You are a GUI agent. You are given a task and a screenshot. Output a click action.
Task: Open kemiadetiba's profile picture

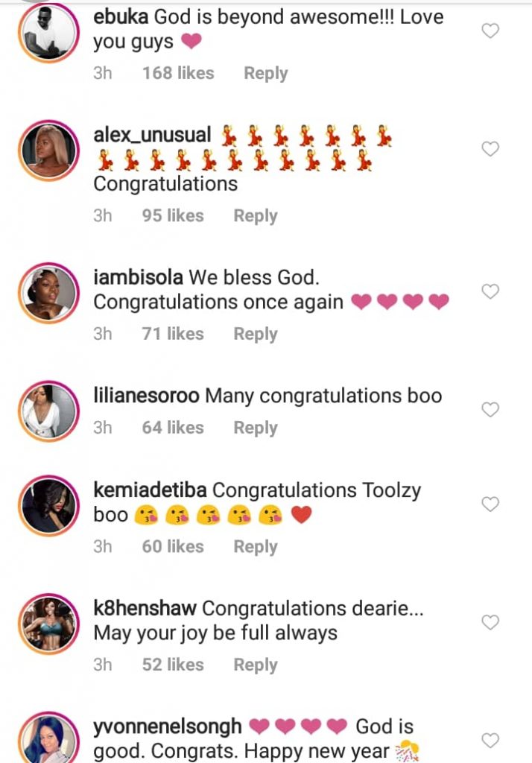[48, 505]
